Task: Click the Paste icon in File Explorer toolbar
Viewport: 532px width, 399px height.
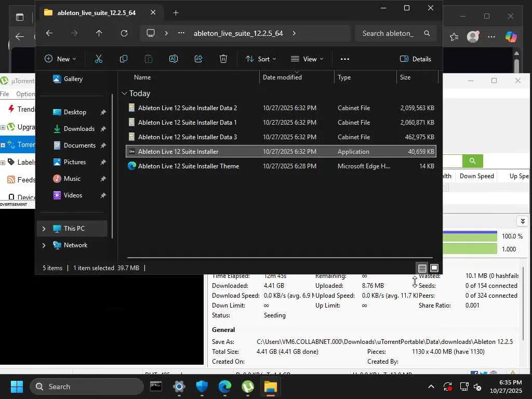Action: 149,59
